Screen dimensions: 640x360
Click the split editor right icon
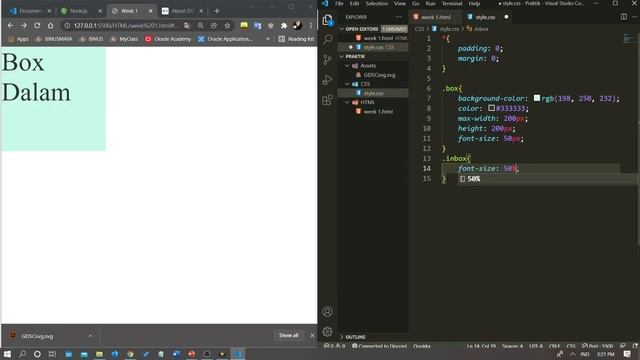pos(624,17)
